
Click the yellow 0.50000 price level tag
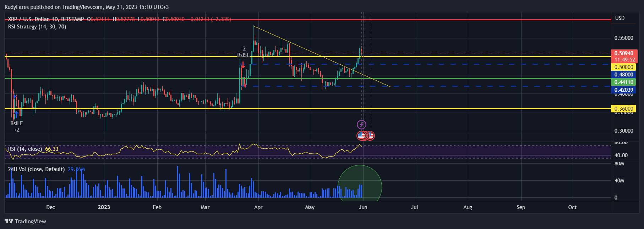pos(623,67)
